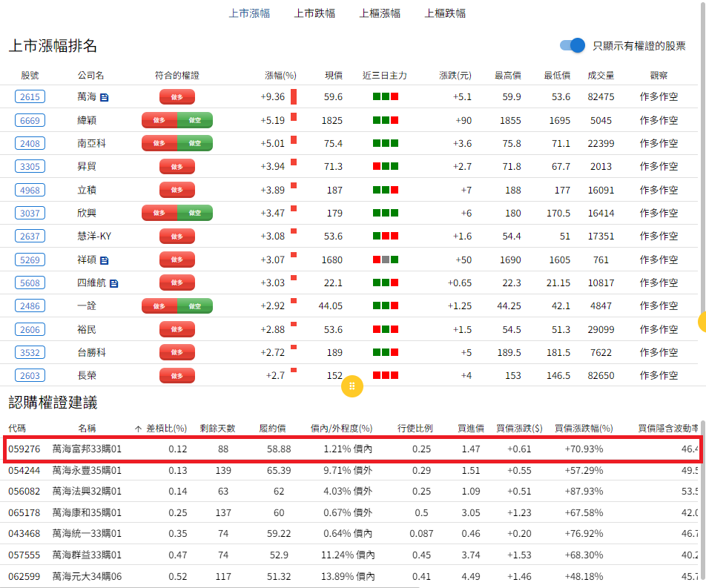The height and width of the screenshot is (588, 706).
Task: Select the 上櫃跌幅 tab
Action: [x=445, y=13]
